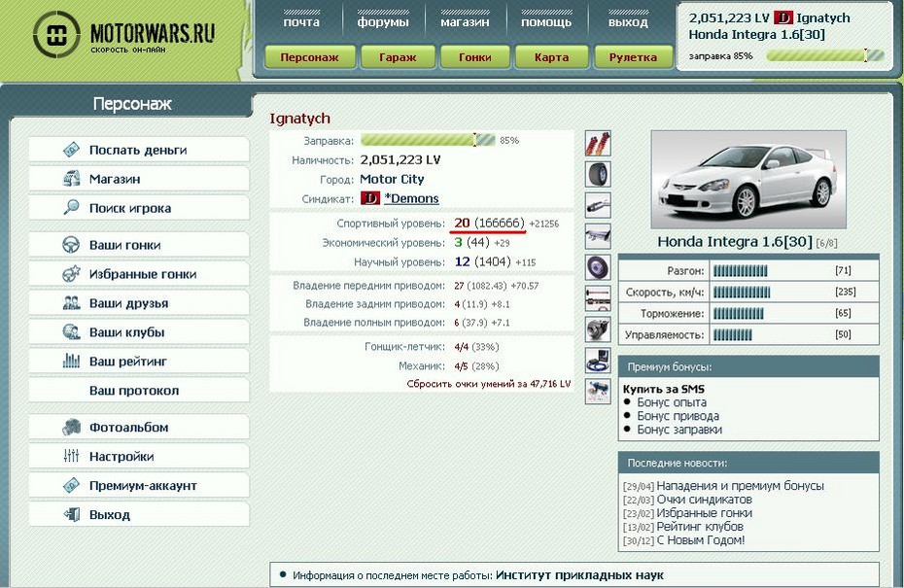Click the people icon beside Ваши друзья
The height and width of the screenshot is (588, 904).
click(71, 303)
